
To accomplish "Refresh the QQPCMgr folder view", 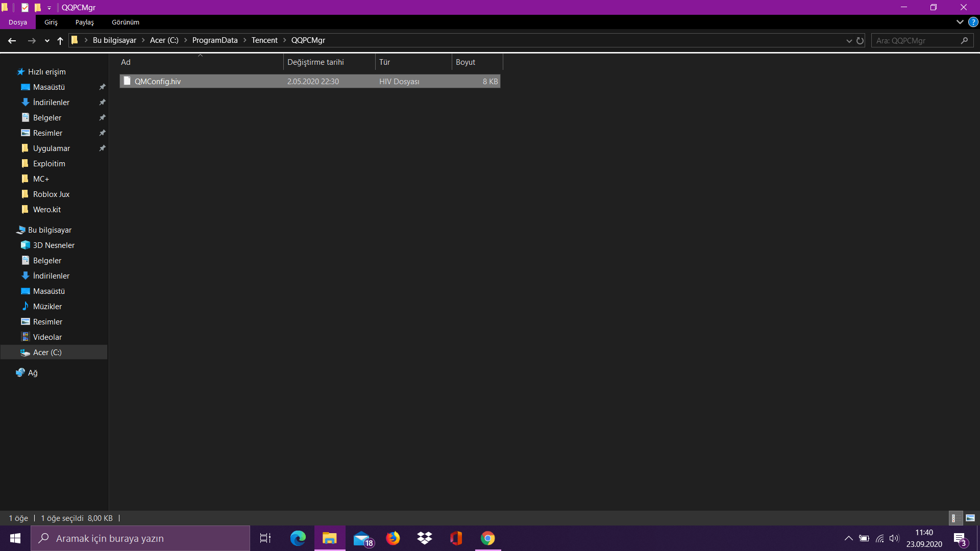I will 860,41.
